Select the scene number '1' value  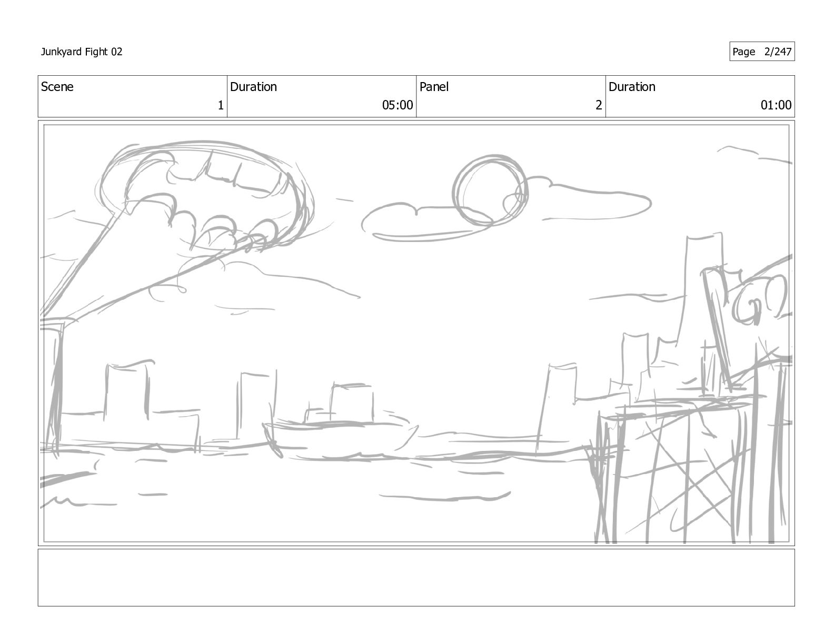click(x=221, y=105)
